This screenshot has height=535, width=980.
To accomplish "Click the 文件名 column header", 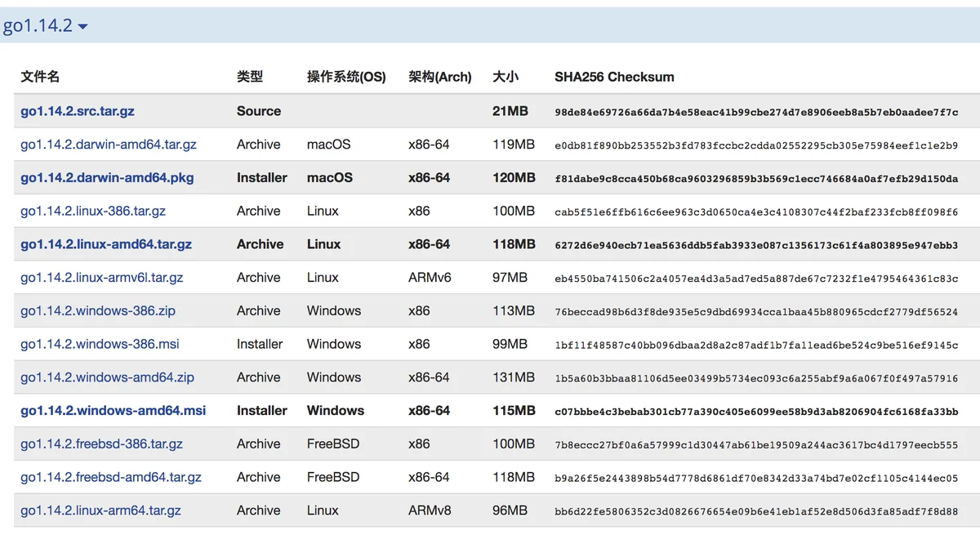I will (40, 77).
